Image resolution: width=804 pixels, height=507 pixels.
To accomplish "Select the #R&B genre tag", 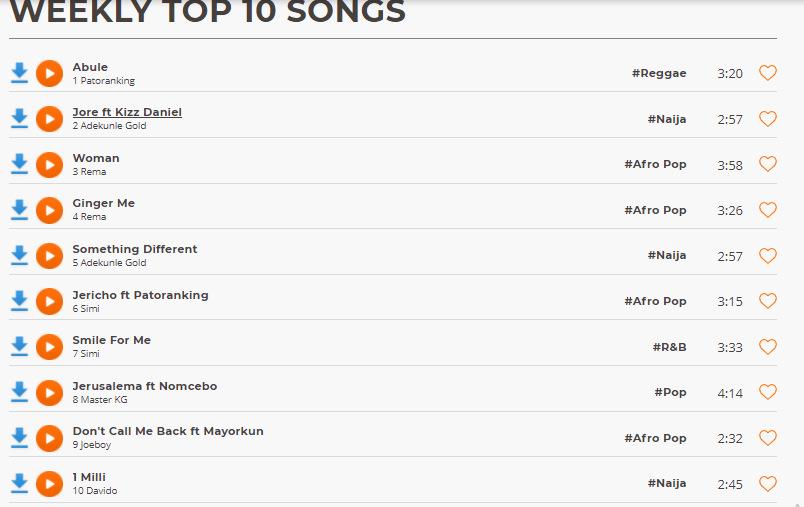I will 669,347.
